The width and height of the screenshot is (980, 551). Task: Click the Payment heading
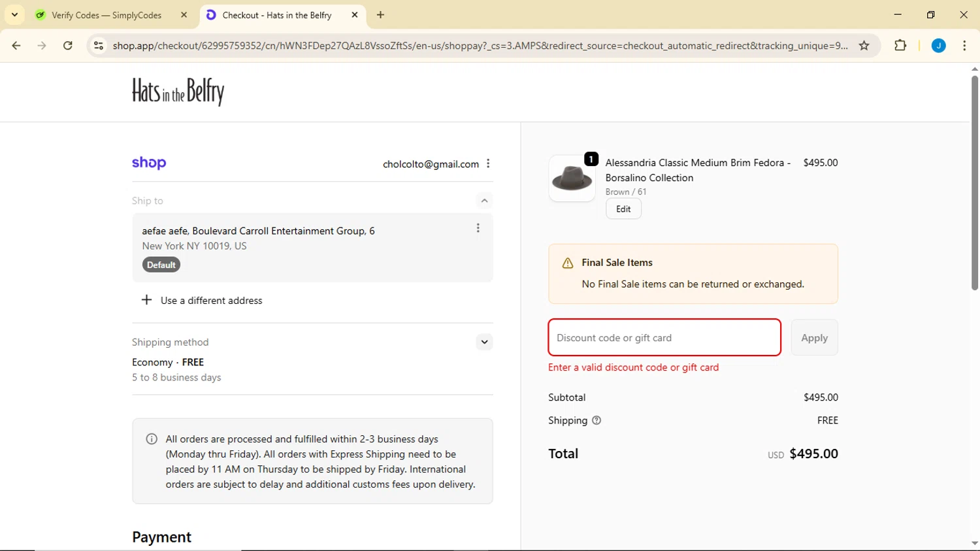(161, 537)
